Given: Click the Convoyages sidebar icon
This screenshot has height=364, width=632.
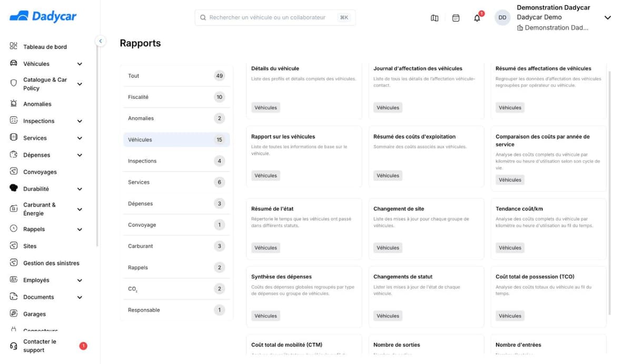Looking at the screenshot, I should pyautogui.click(x=14, y=171).
